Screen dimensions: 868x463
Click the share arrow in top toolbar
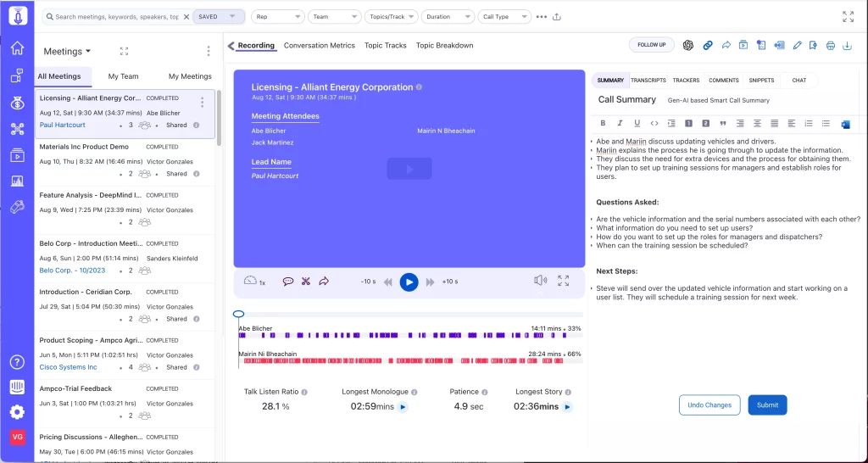726,46
